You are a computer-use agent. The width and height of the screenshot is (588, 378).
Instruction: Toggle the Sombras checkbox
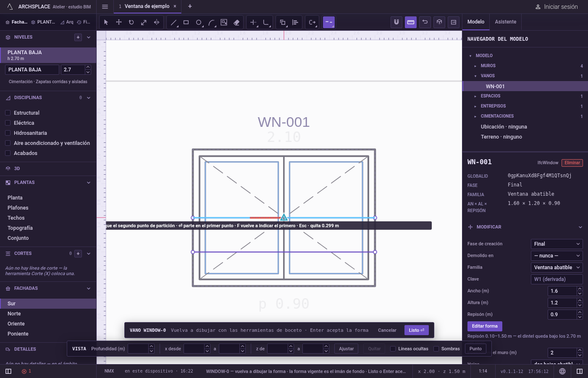tap(436, 349)
